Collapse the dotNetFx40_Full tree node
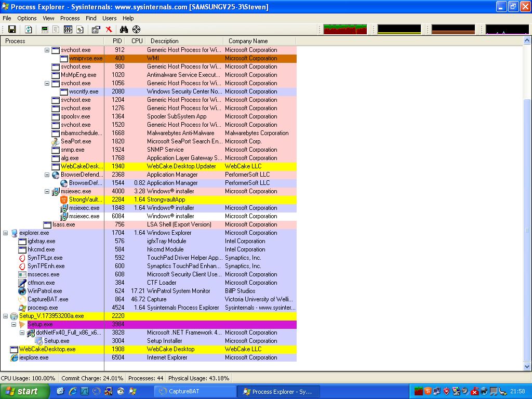 click(22, 332)
